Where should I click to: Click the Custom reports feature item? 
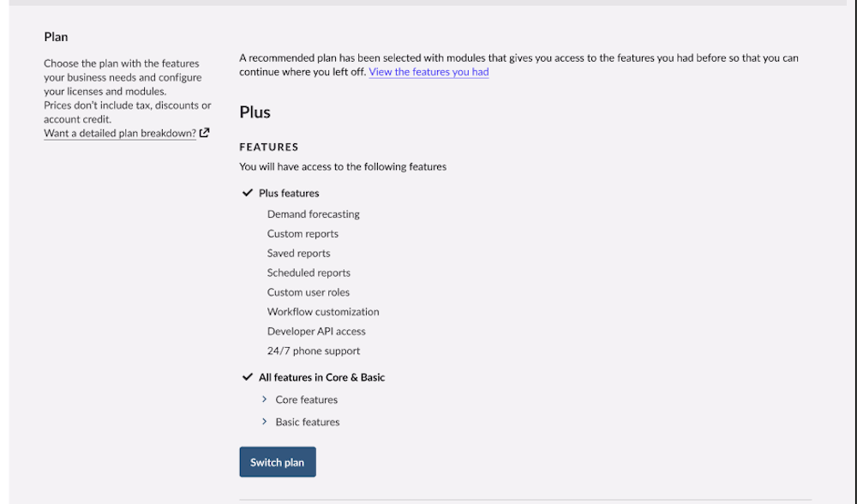(303, 234)
